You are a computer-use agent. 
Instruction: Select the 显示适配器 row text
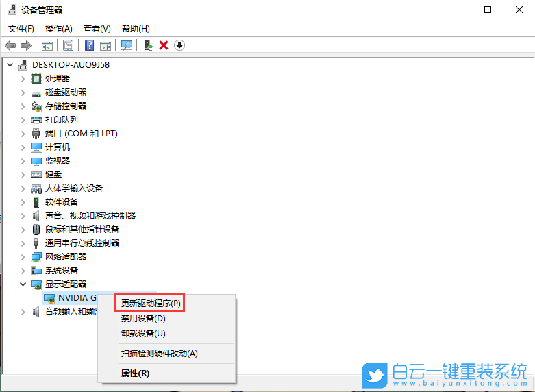click(x=66, y=284)
